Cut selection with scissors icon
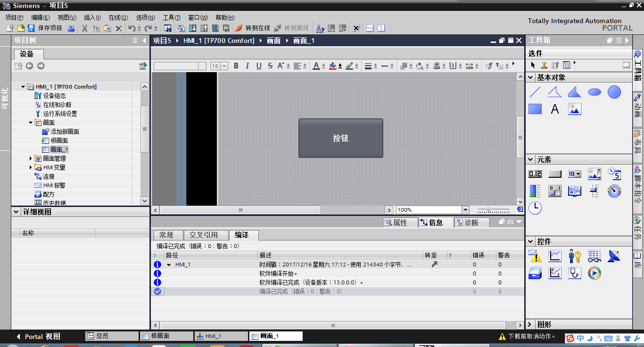The height and width of the screenshot is (347, 644). 85,28
